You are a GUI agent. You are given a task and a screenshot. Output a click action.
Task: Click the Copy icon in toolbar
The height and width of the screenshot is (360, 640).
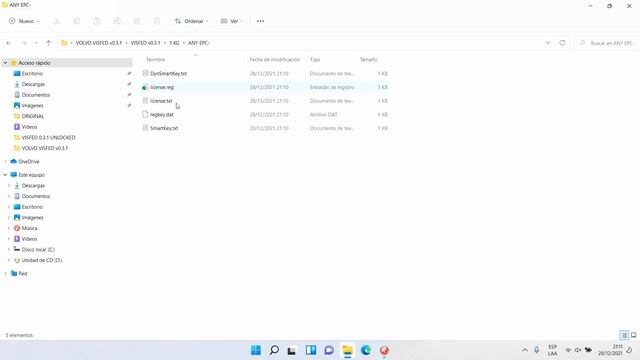tap(77, 21)
